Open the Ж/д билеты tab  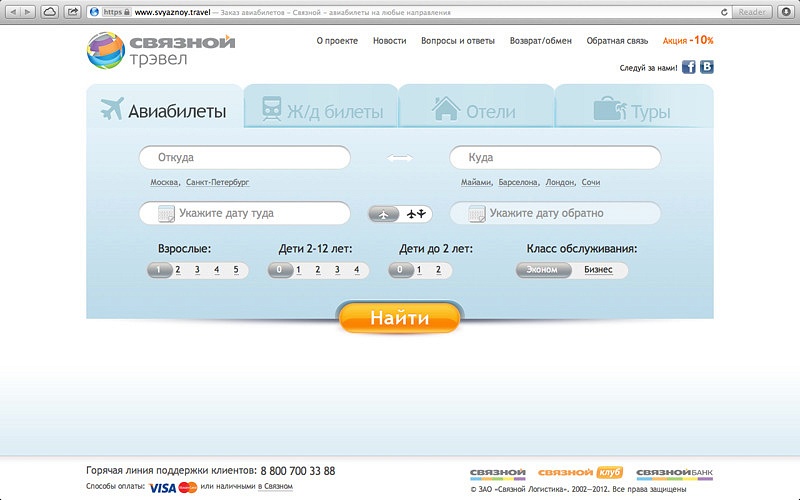coord(321,110)
